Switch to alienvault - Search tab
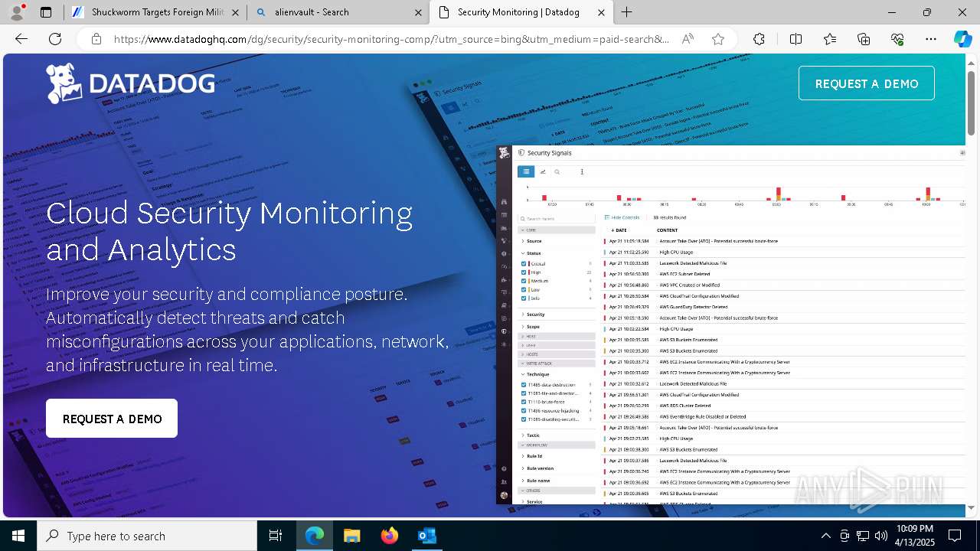This screenshot has height=551, width=980. (338, 12)
